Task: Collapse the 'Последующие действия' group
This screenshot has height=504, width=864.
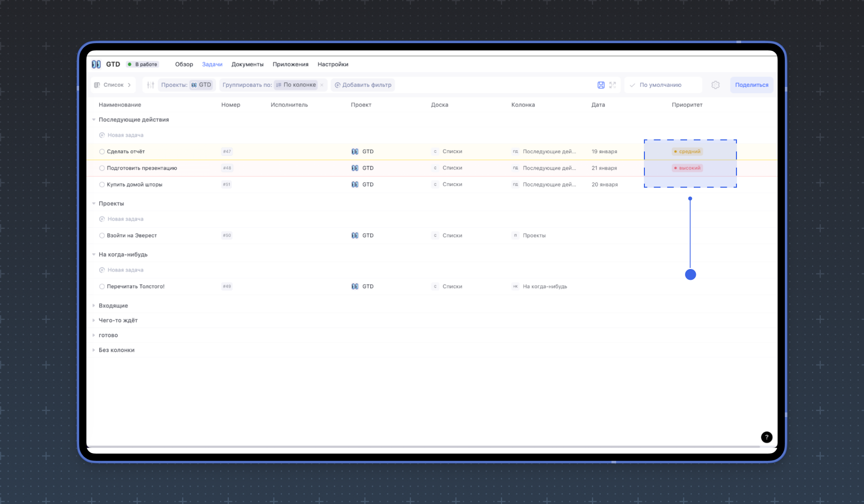Action: tap(94, 120)
